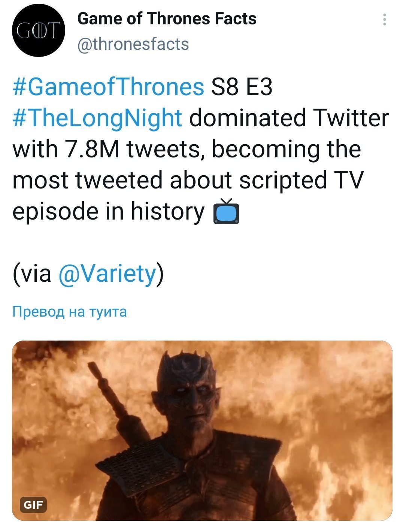Click the GIF badge on the media
400x532 pixels.
pos(33,505)
